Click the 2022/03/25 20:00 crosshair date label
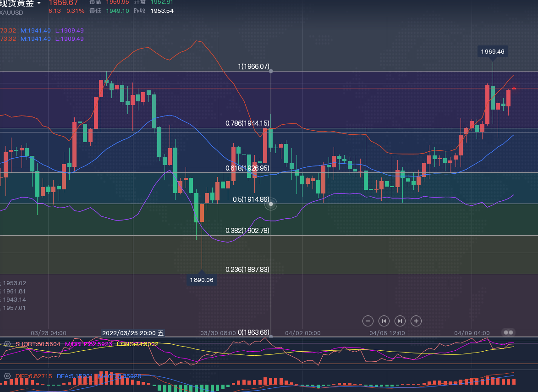 (x=133, y=333)
